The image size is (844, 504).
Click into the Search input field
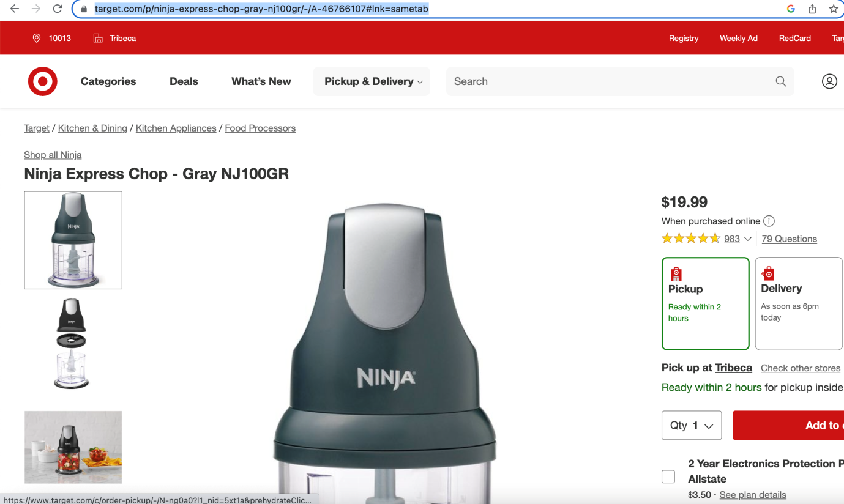coord(612,81)
